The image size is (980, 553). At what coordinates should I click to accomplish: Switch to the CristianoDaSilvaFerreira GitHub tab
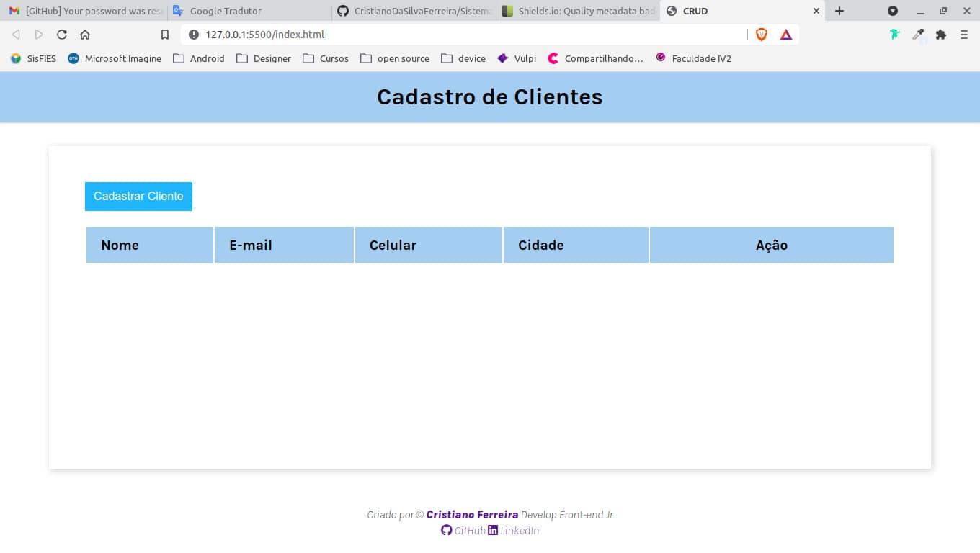(x=414, y=11)
